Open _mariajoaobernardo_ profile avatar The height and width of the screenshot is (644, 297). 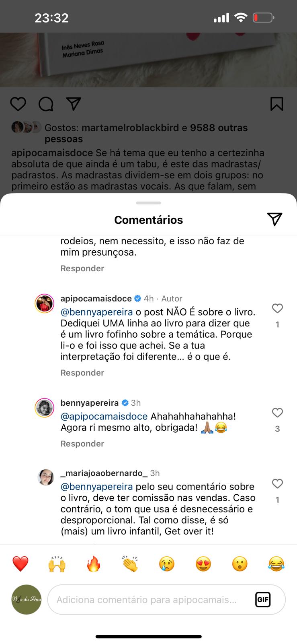46,477
